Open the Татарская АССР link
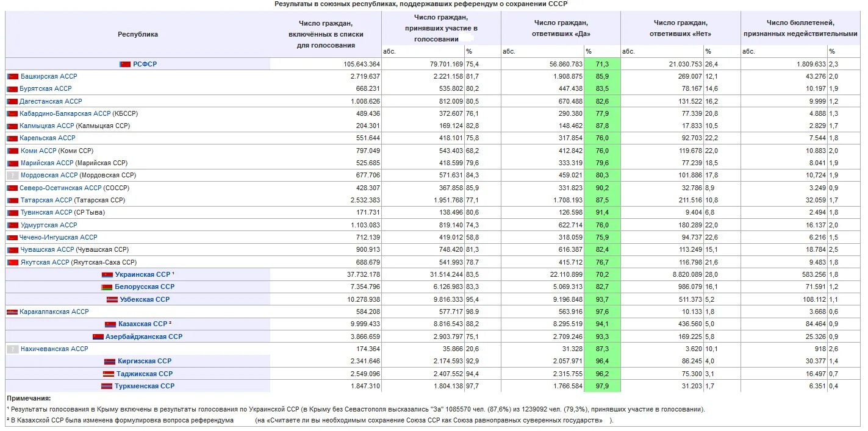 coord(46,201)
